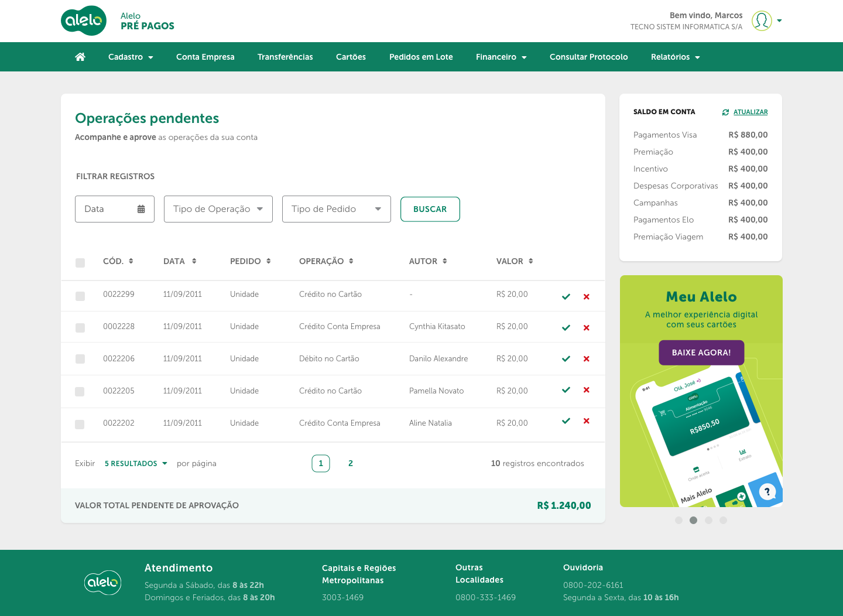
Task: Click the BUSCAR button
Action: click(x=430, y=209)
